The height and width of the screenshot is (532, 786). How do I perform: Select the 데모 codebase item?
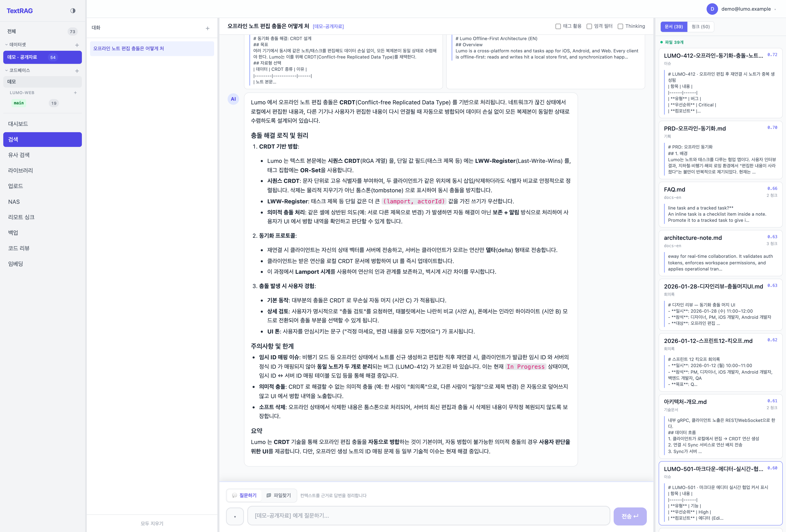point(43,82)
